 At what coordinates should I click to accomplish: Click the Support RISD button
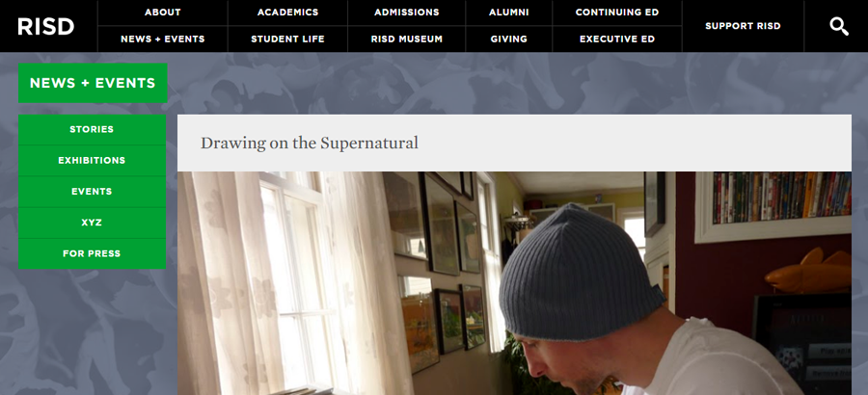coord(743,26)
